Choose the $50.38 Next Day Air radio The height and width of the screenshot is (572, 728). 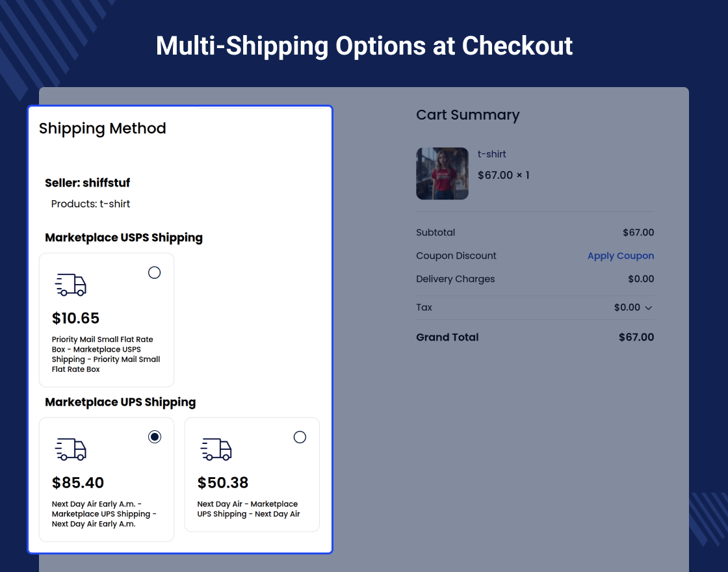pyautogui.click(x=300, y=437)
